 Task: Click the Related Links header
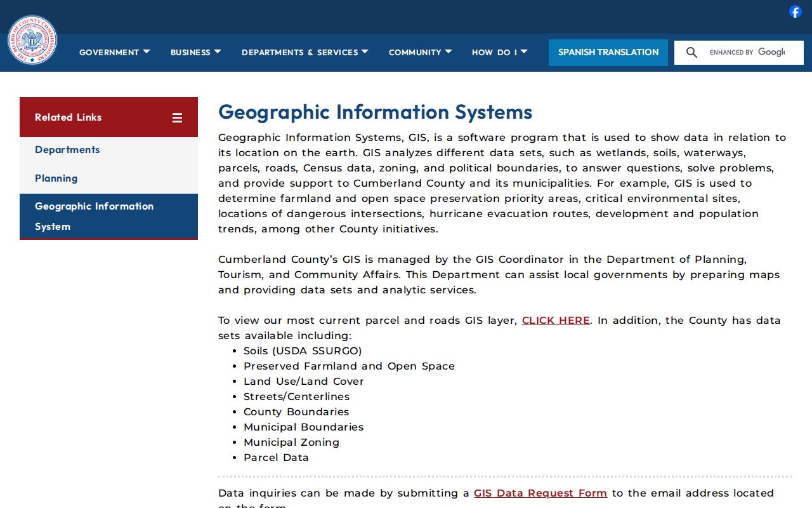pyautogui.click(x=108, y=117)
